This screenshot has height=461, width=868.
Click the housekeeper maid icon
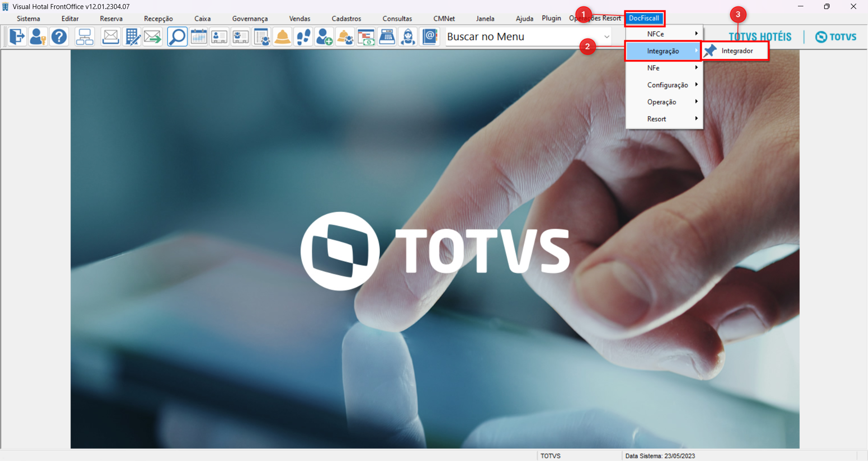coord(408,37)
